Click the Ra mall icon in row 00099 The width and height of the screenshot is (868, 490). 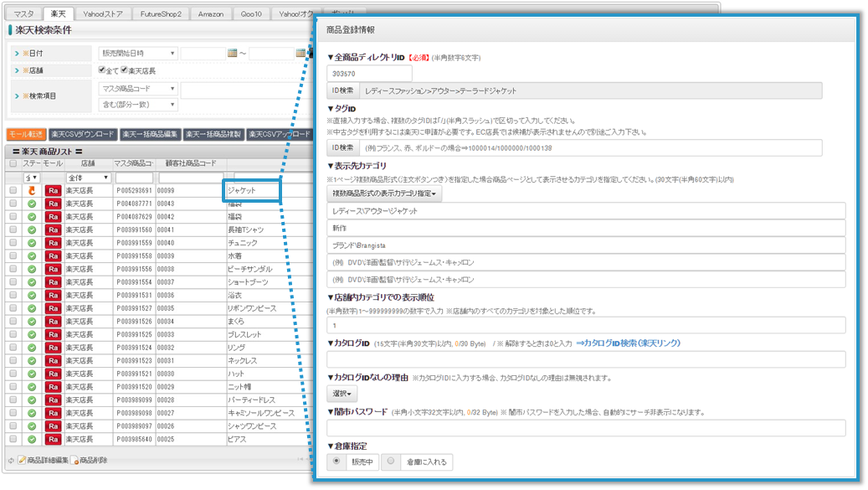tap(53, 190)
